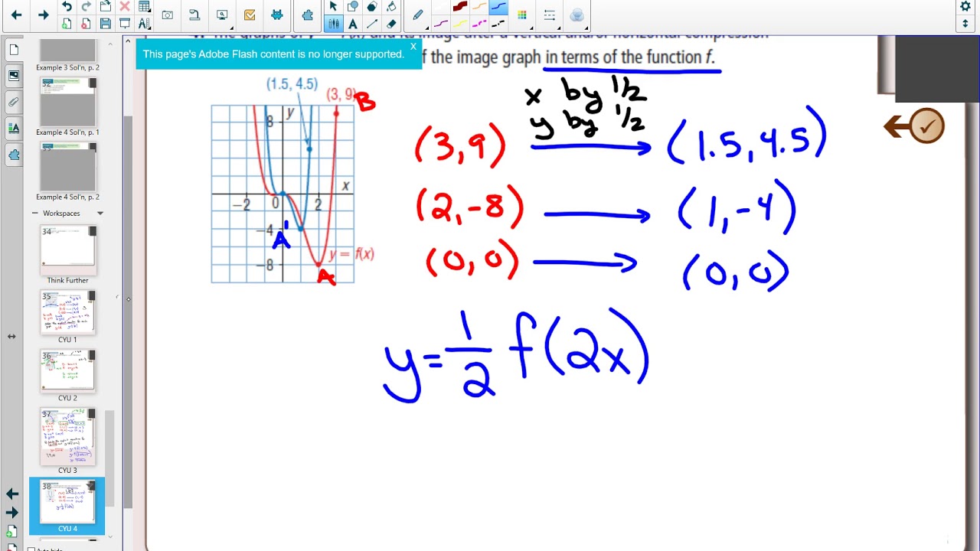Pick the orange pen style
This screenshot has width=980, height=551.
(479, 7)
